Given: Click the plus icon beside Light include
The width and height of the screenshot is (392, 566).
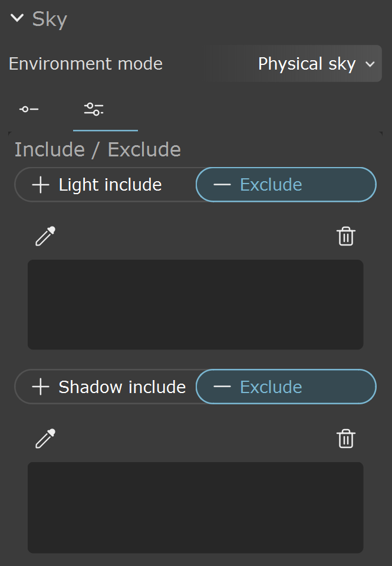Looking at the screenshot, I should click(41, 185).
